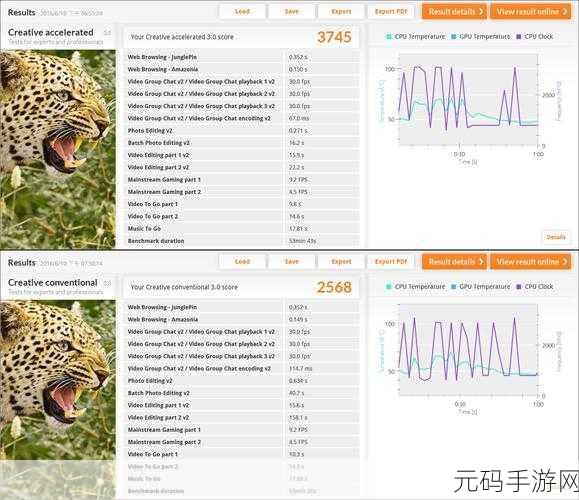Click Load in the Creative conventional results panel
The width and height of the screenshot is (579, 500).
coord(242,261)
